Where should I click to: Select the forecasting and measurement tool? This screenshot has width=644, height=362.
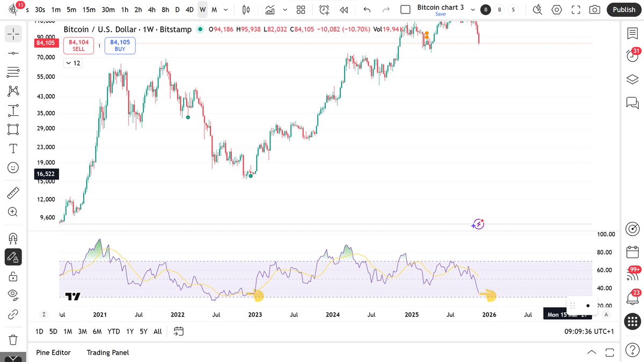pyautogui.click(x=13, y=110)
